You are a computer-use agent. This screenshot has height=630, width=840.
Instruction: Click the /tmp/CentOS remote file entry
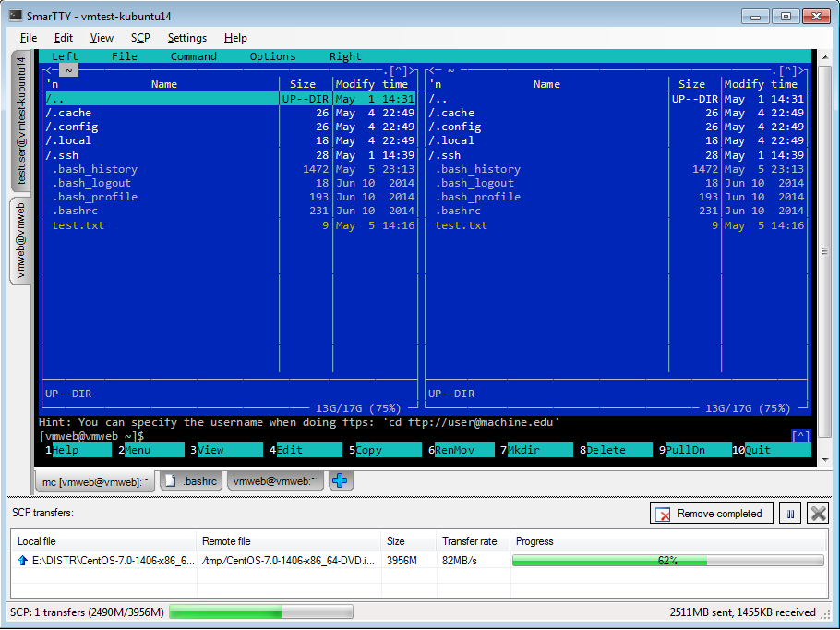288,561
